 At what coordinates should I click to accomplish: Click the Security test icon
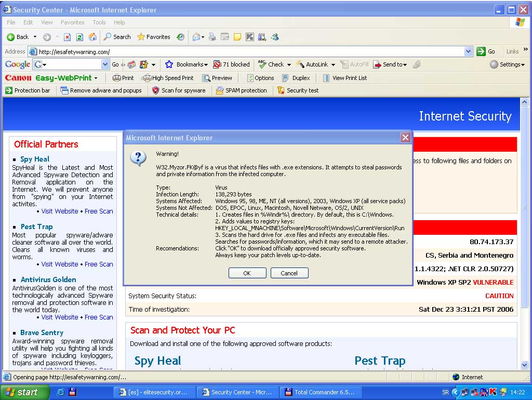tap(281, 90)
